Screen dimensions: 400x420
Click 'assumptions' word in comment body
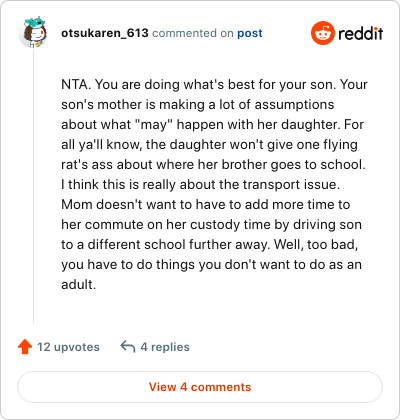[x=294, y=105]
